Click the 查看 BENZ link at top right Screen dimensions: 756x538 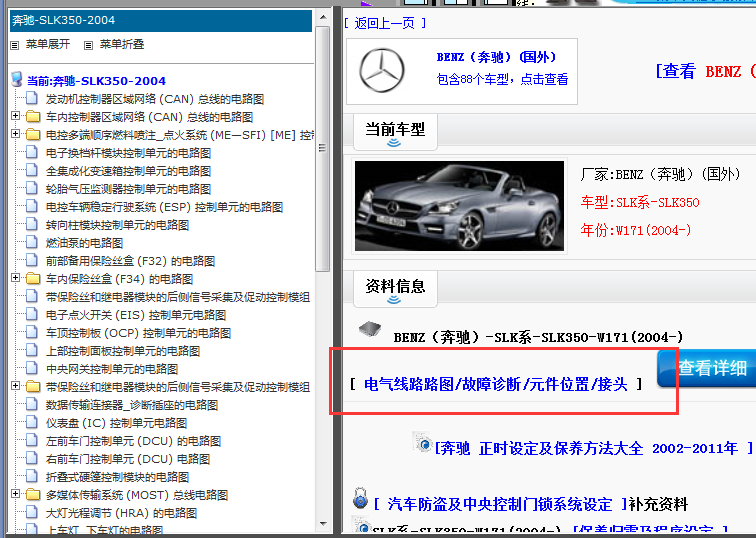[706, 72]
